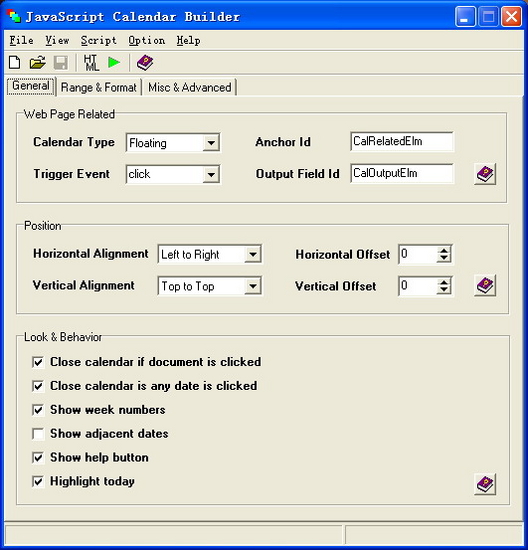Open the Horizontal Alignment dropdown
This screenshot has height=550, width=528.
253,254
